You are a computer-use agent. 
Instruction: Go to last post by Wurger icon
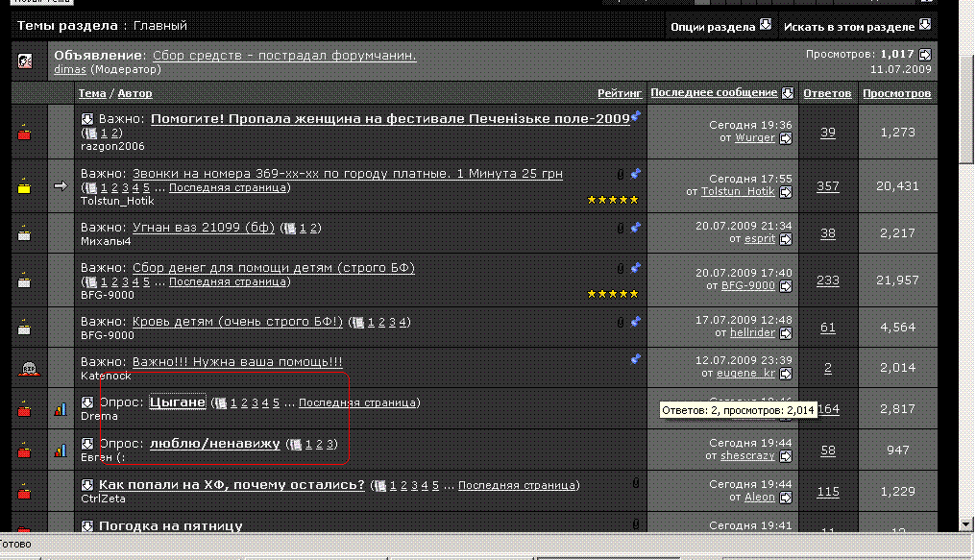786,138
